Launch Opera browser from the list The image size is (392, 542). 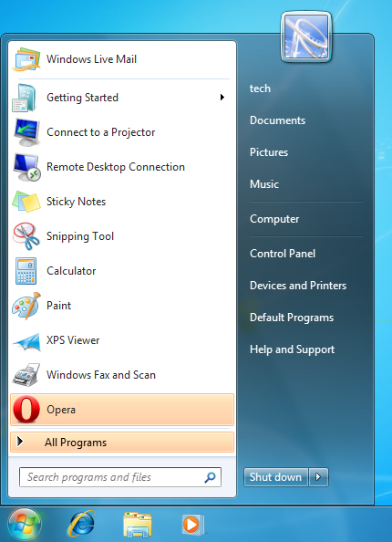(122, 410)
